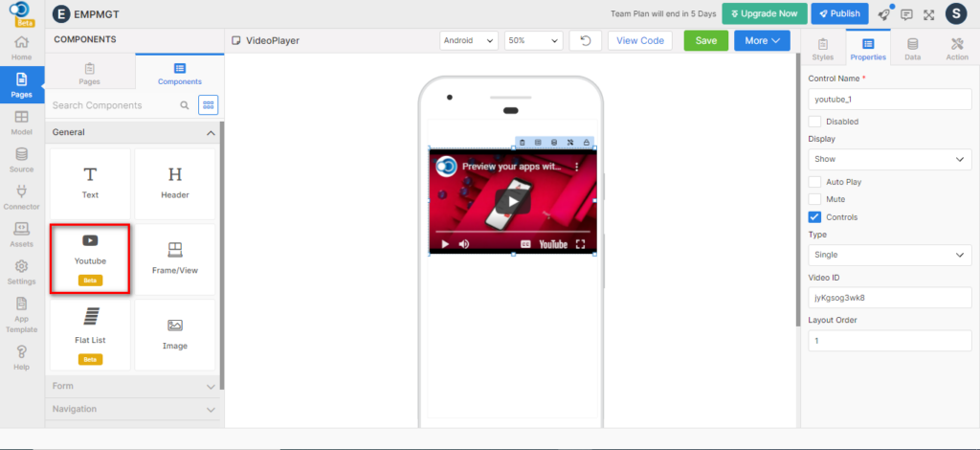
Task: Open the Display Show dropdown
Action: point(890,159)
